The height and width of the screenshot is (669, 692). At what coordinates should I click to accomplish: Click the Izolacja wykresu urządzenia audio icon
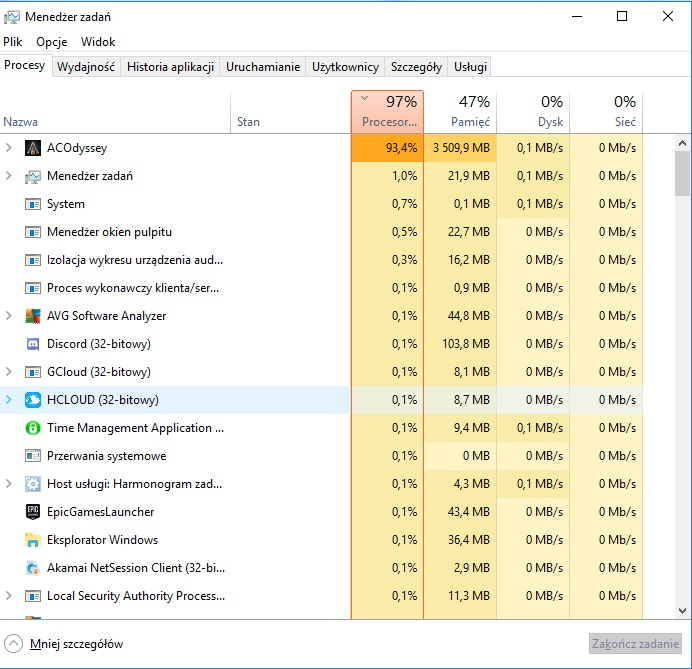tap(33, 260)
